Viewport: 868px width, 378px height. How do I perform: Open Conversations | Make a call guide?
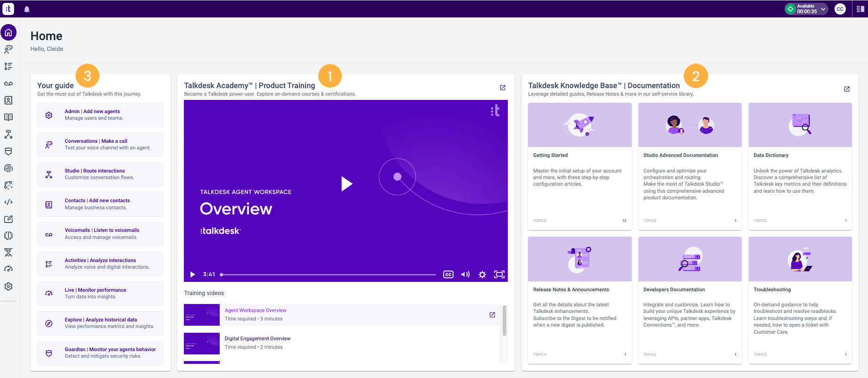(x=100, y=145)
